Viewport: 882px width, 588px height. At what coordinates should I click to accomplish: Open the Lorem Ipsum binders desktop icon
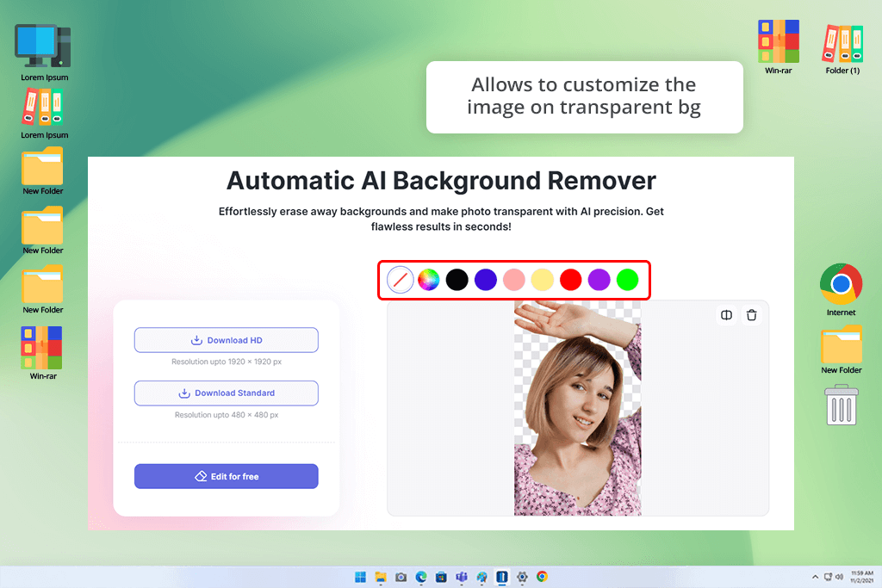43,115
